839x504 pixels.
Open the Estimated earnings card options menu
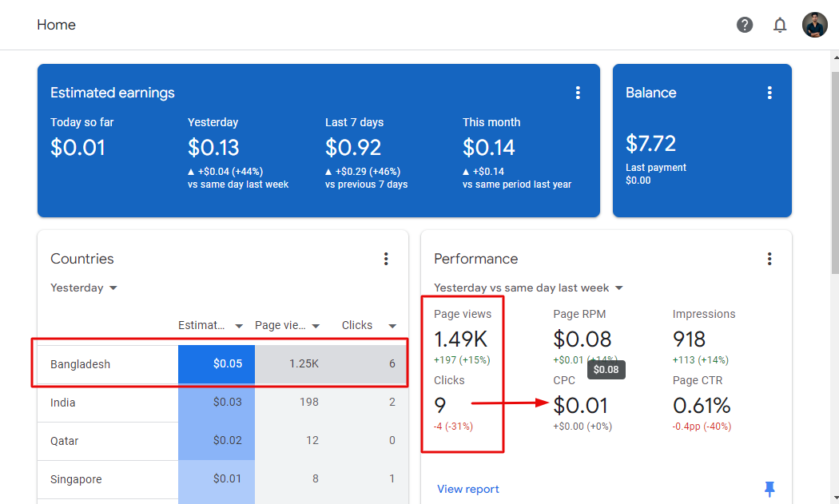(578, 93)
